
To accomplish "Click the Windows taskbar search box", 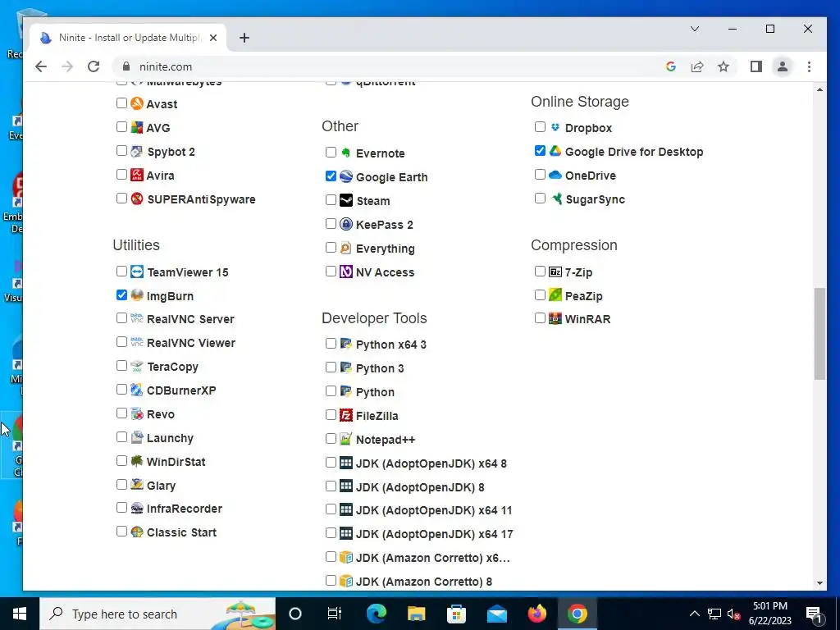I will pos(157,614).
